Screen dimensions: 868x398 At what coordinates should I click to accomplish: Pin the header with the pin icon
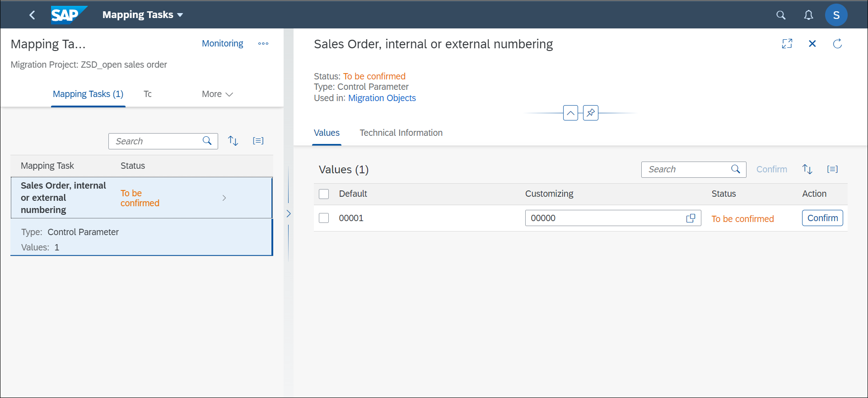591,113
